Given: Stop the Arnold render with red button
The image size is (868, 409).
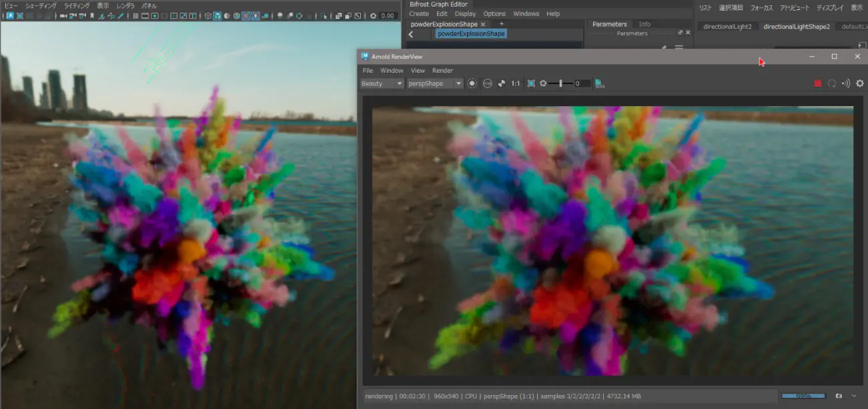Looking at the screenshot, I should (x=817, y=83).
